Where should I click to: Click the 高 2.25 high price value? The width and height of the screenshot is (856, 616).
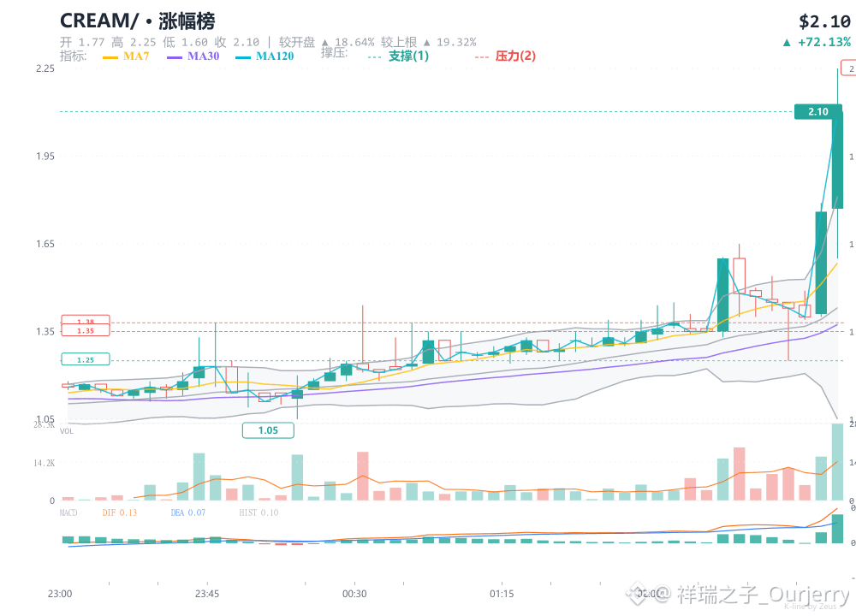click(x=134, y=42)
